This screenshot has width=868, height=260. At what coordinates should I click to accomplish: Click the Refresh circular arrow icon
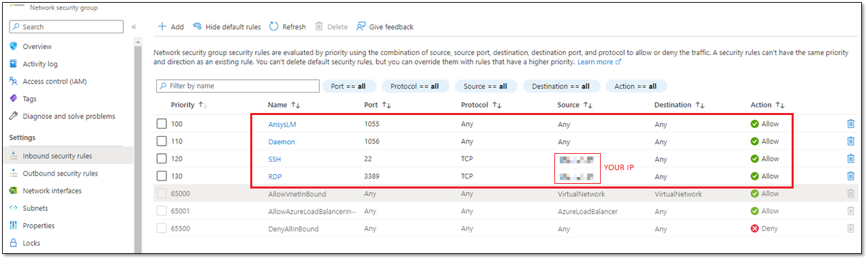[x=273, y=27]
